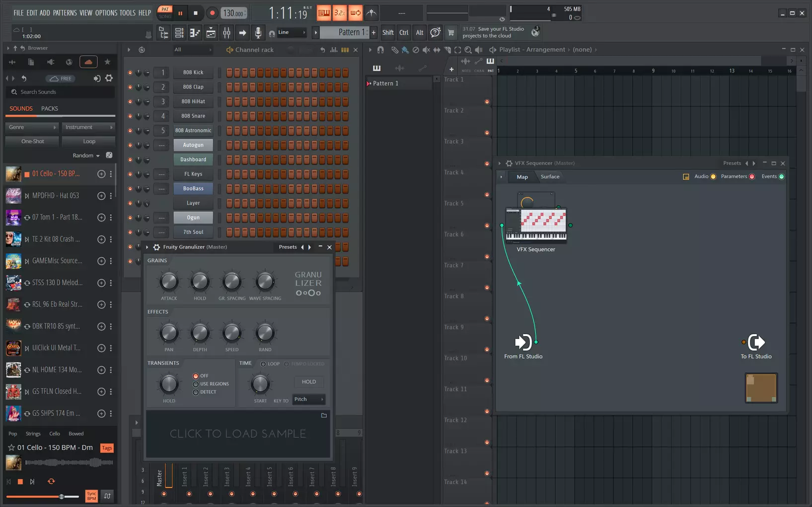
Task: Click the repeat icon in the sound preview
Action: (x=51, y=482)
